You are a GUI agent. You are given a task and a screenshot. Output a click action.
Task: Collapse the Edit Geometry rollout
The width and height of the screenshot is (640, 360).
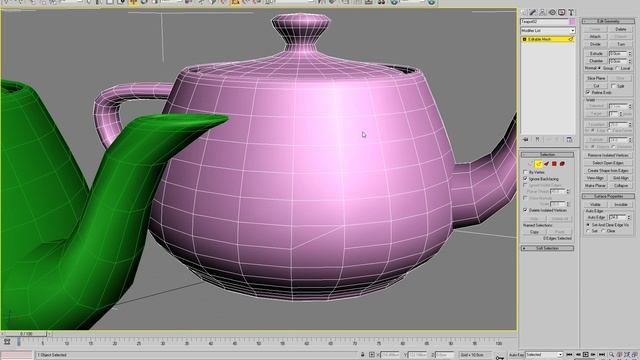click(x=608, y=21)
